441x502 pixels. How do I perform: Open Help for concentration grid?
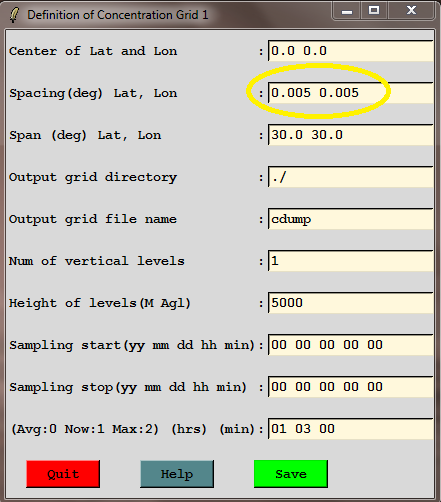(177, 474)
